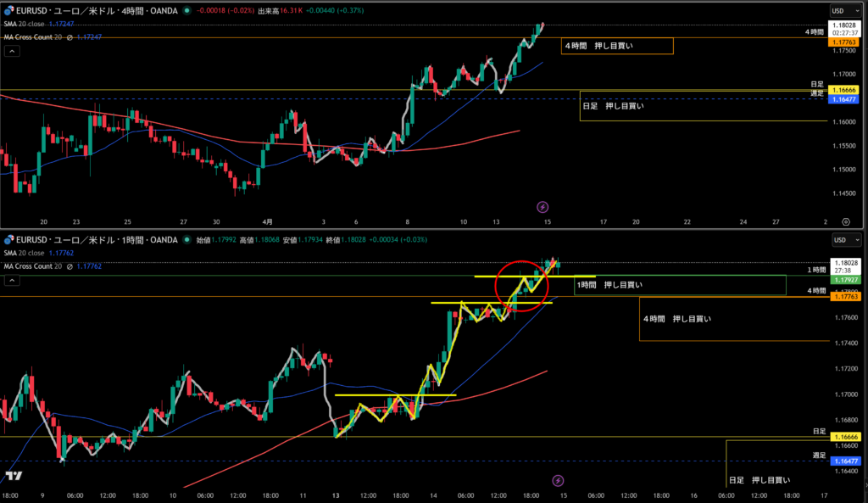Click the EURUSD symbol icon on the 1-hour chart

7,240
